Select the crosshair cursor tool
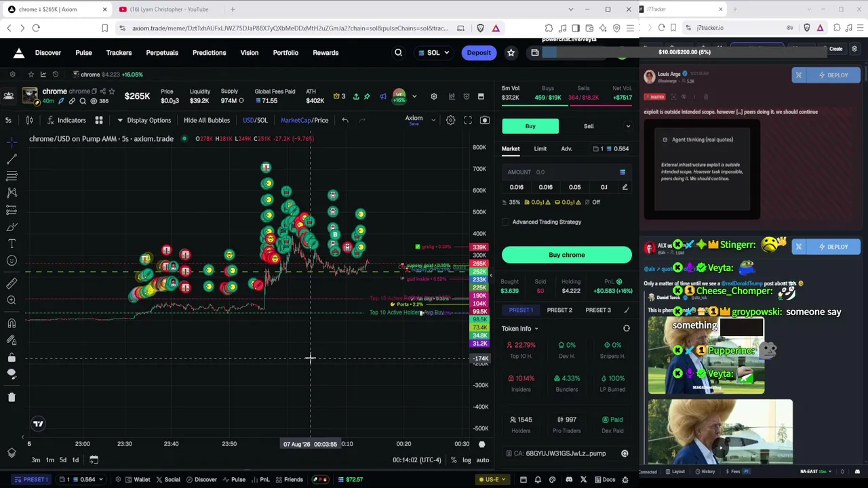The image size is (868, 488). click(x=12, y=142)
